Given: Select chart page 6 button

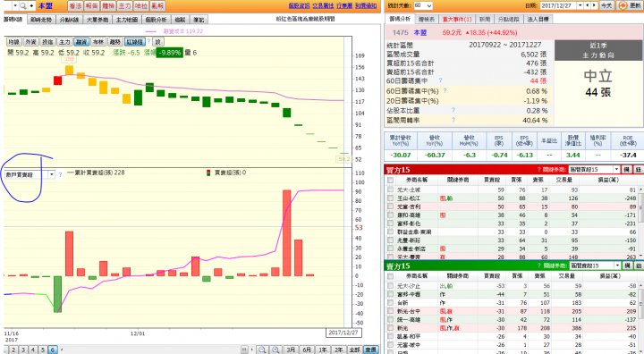Looking at the screenshot, I should (53, 350).
